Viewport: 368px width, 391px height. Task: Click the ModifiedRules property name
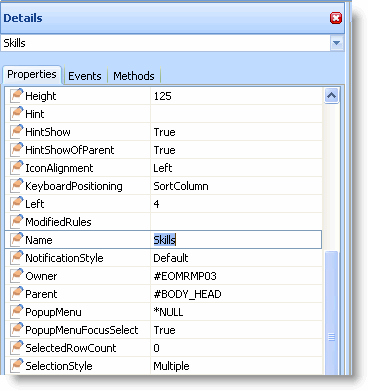58,222
